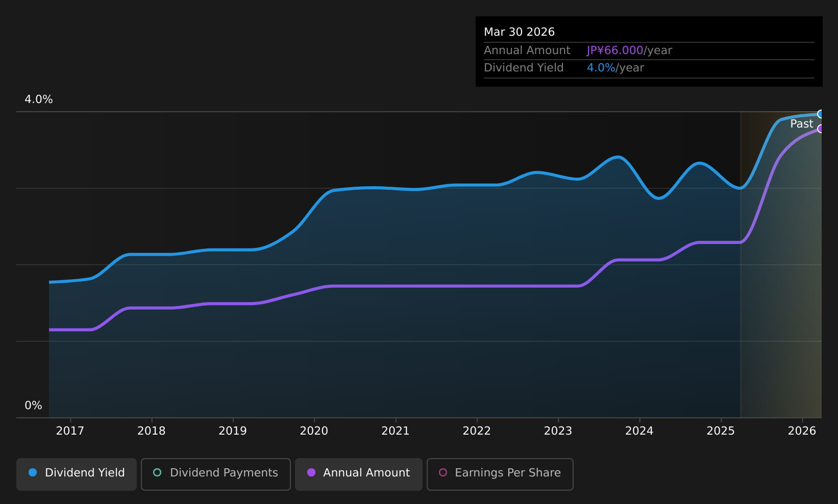Click the 2025 x-axis year label

721,431
